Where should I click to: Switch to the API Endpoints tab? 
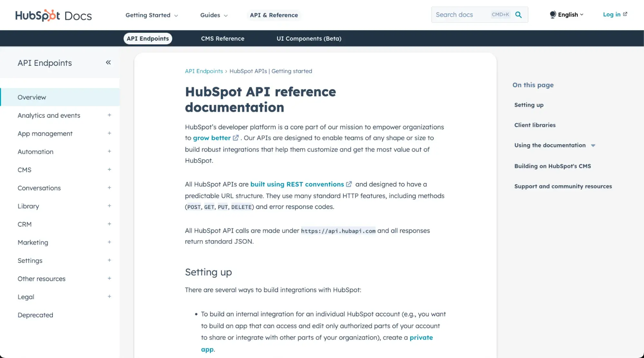click(x=148, y=38)
